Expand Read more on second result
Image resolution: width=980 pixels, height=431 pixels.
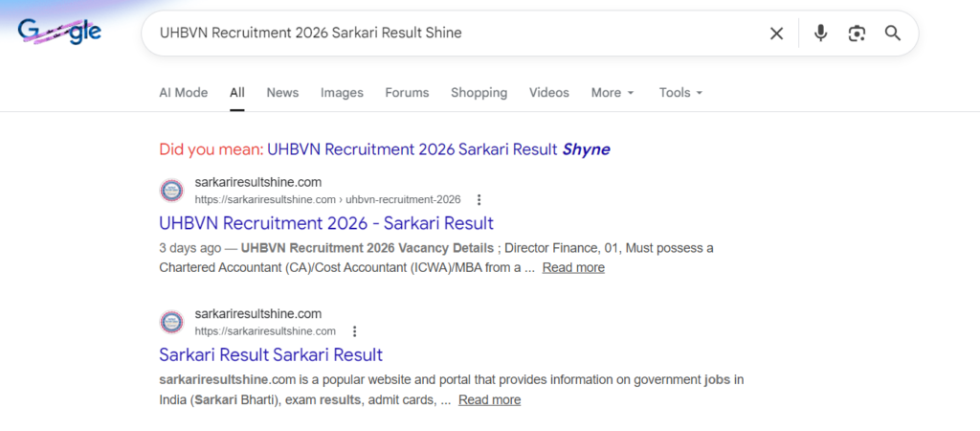(x=489, y=400)
